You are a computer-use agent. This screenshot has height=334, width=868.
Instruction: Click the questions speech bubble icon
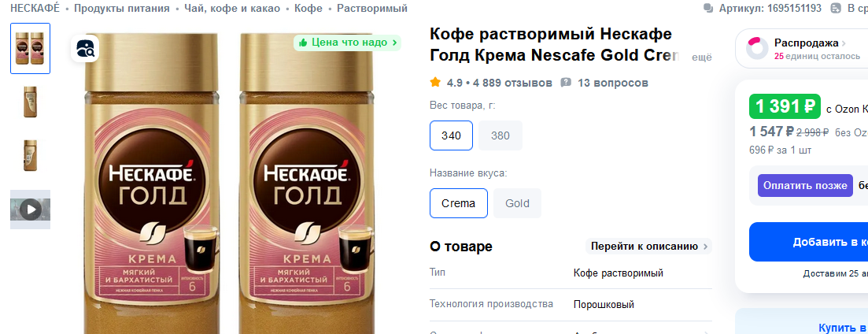coord(566,83)
